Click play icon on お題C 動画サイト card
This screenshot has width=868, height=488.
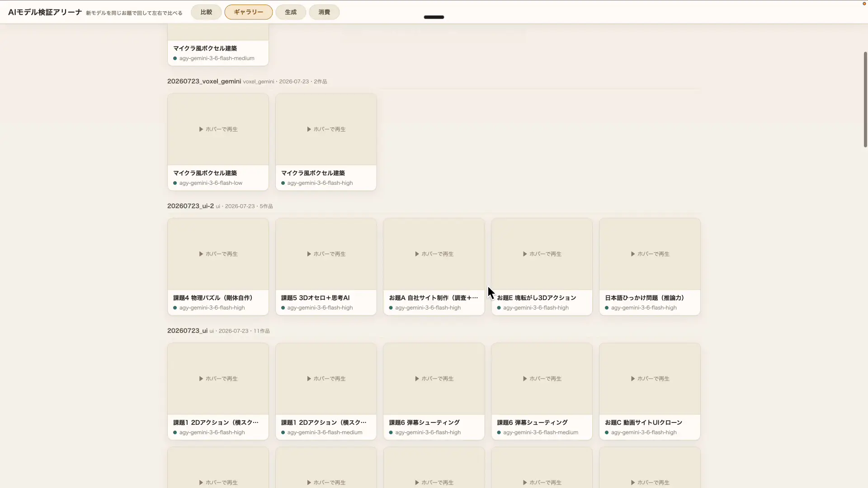coord(633,379)
